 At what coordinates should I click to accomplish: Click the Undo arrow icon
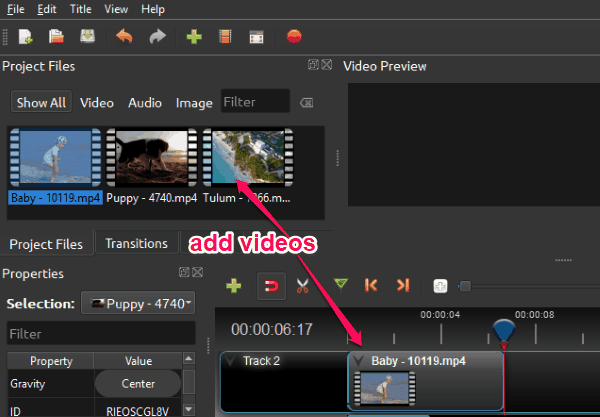coord(124,37)
